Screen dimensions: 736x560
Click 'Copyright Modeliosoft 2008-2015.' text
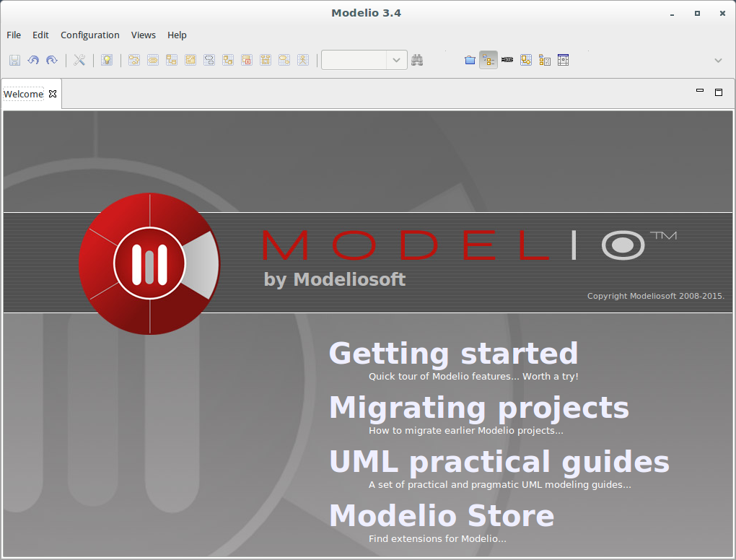pyautogui.click(x=656, y=296)
